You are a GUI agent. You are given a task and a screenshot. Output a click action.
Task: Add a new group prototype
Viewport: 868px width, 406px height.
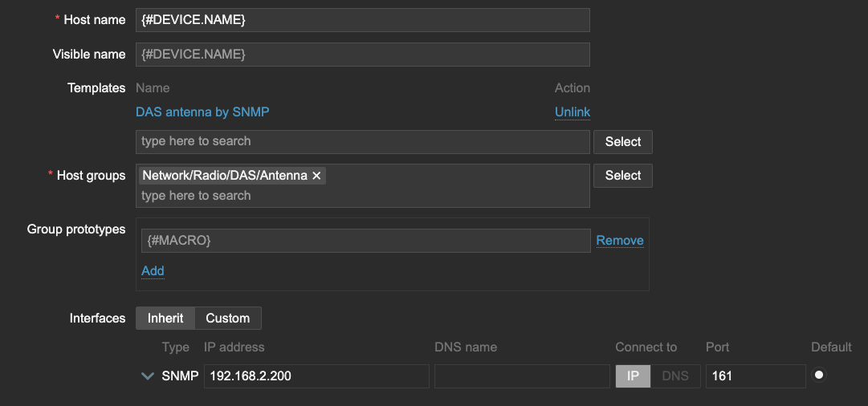tap(153, 271)
